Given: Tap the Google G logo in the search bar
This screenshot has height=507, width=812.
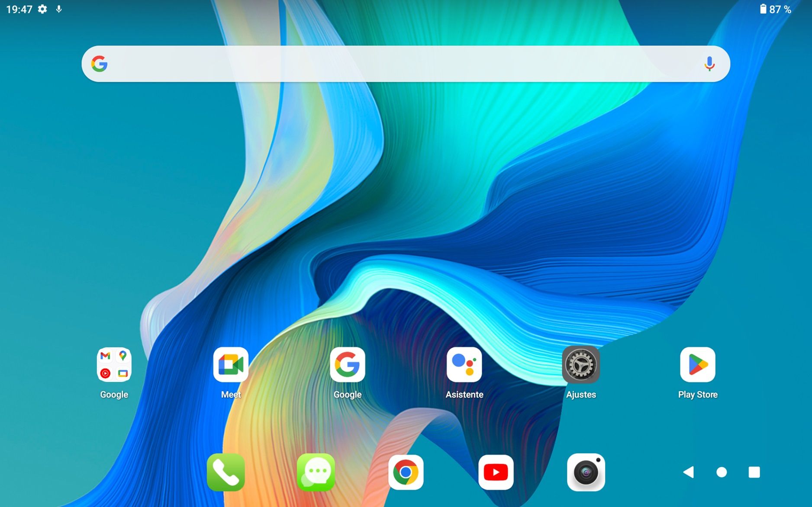Looking at the screenshot, I should [x=100, y=63].
